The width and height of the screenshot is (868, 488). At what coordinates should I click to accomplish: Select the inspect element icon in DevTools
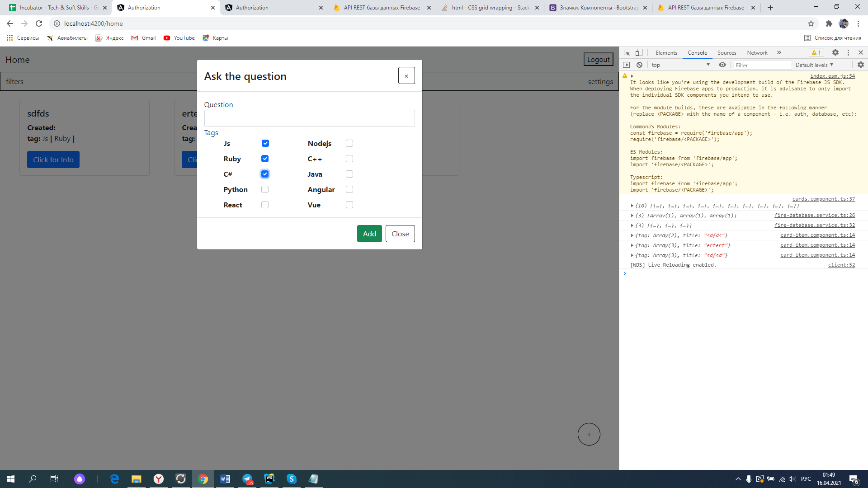(x=627, y=53)
